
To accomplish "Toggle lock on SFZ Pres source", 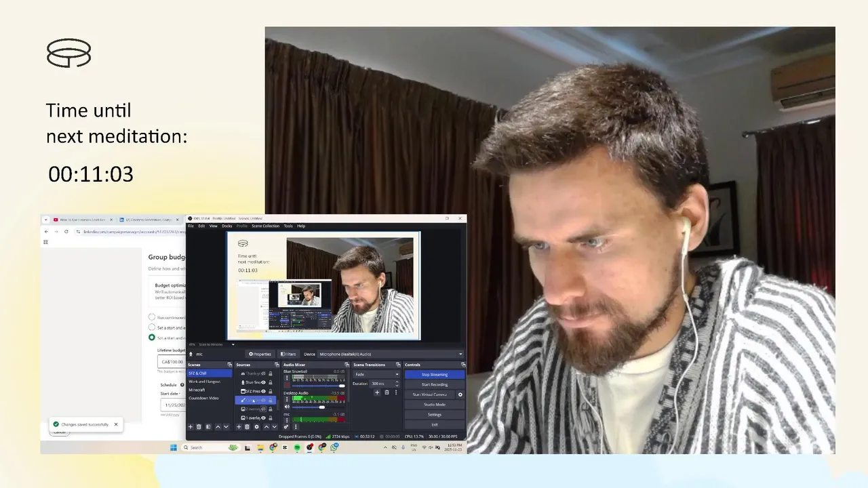I will pyautogui.click(x=271, y=391).
